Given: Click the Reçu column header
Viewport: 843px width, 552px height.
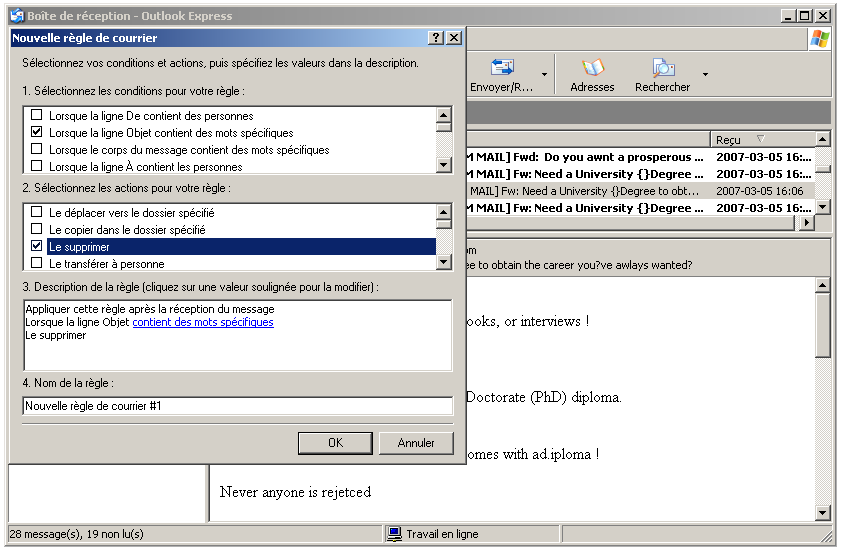Looking at the screenshot, I should click(x=762, y=139).
